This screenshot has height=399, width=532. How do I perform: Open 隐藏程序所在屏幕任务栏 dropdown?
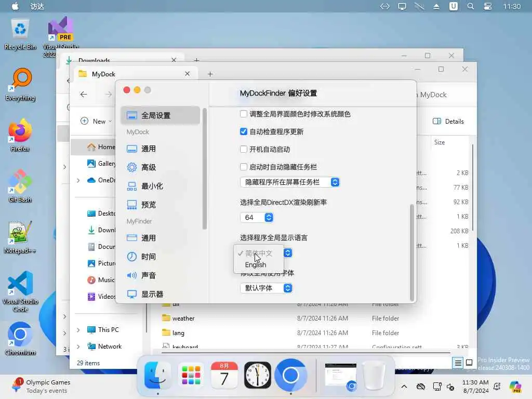pyautogui.click(x=290, y=182)
